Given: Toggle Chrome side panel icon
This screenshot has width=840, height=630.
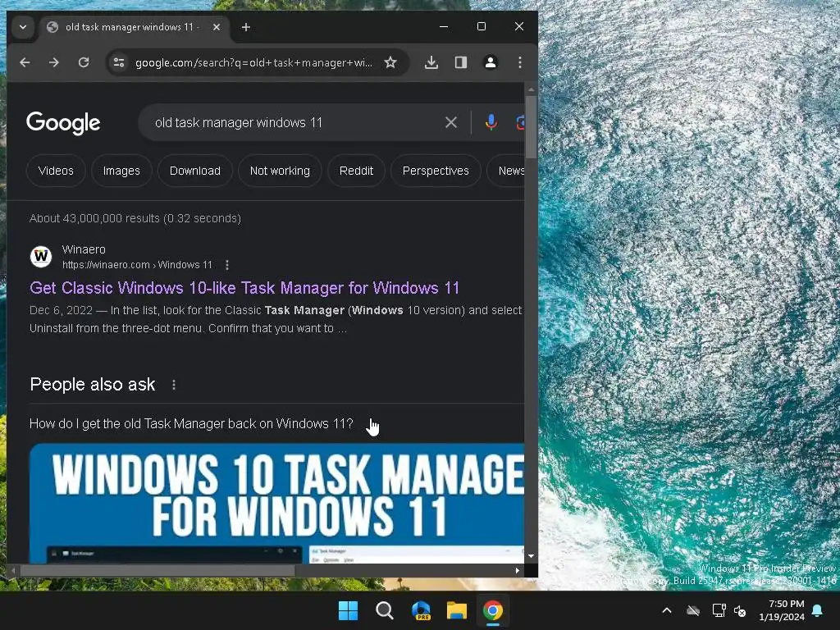Looking at the screenshot, I should (461, 62).
